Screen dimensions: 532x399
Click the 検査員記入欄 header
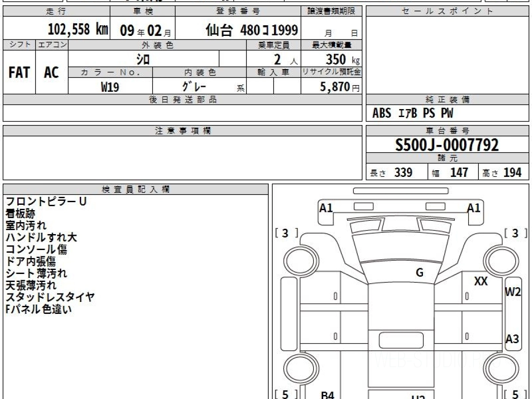[136, 189]
